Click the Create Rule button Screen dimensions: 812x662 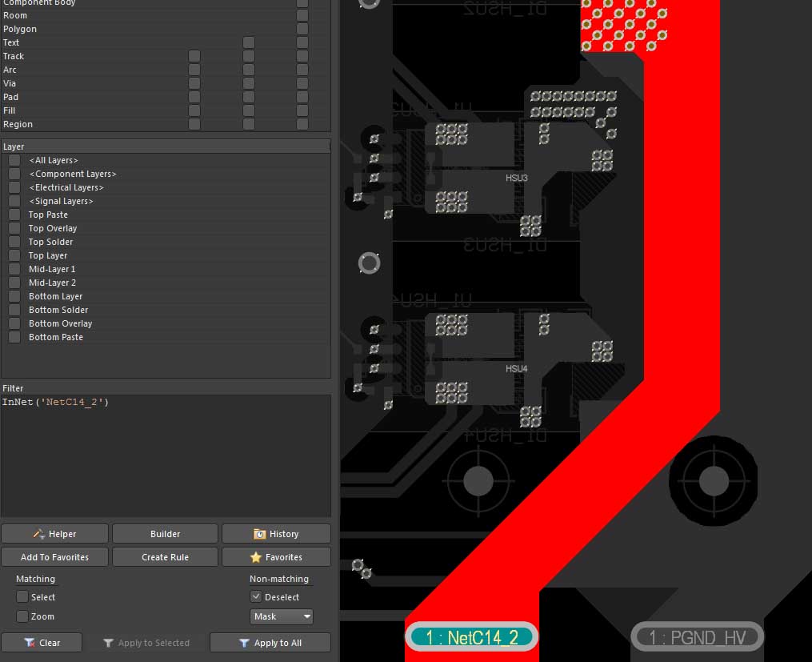click(x=165, y=557)
